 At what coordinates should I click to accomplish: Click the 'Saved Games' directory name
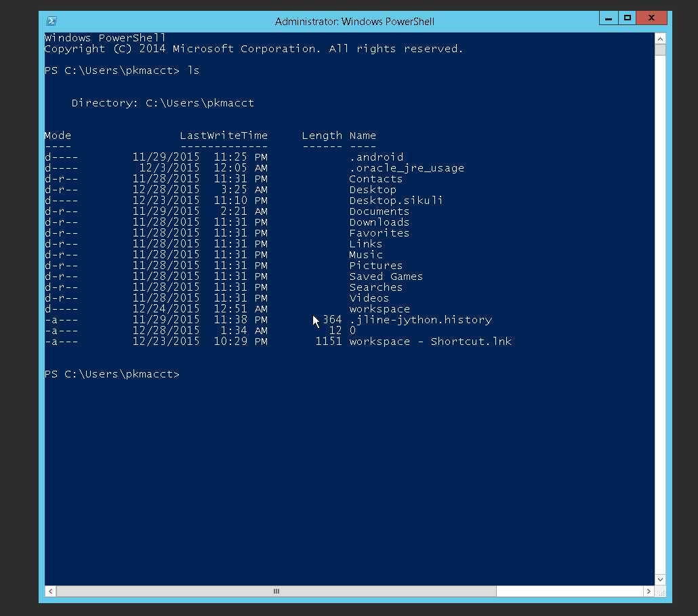coord(386,276)
